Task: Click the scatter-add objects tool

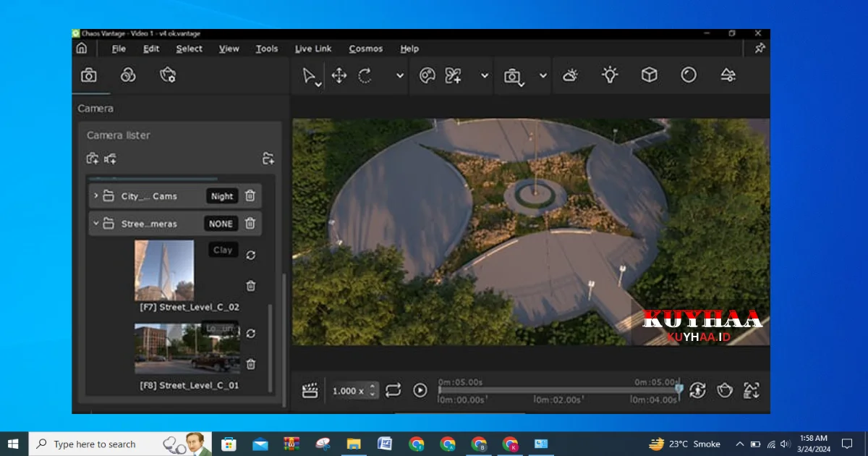Action: click(454, 75)
